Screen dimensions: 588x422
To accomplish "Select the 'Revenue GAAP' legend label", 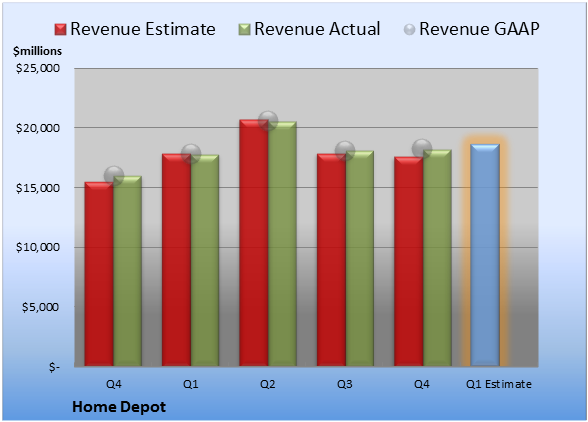I will tap(479, 29).
